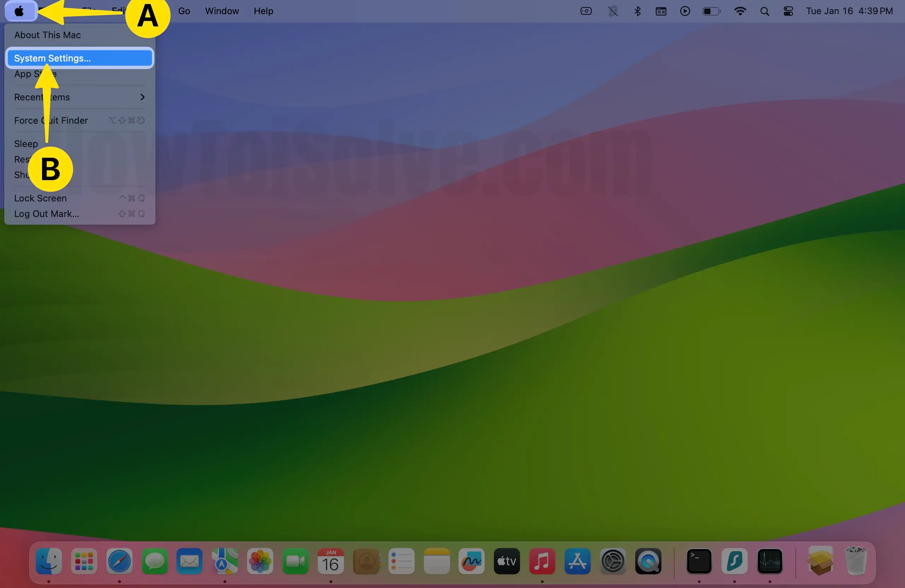Open the Freeform app icon

coord(472,561)
